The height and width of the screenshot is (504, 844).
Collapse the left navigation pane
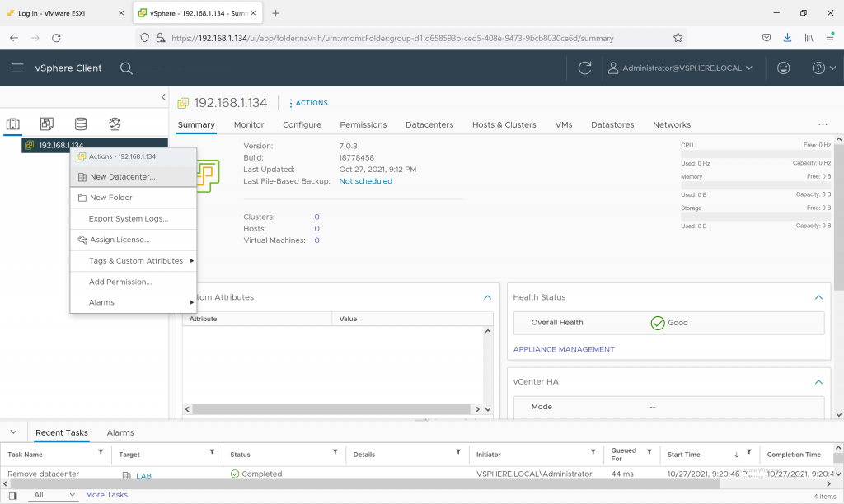163,97
